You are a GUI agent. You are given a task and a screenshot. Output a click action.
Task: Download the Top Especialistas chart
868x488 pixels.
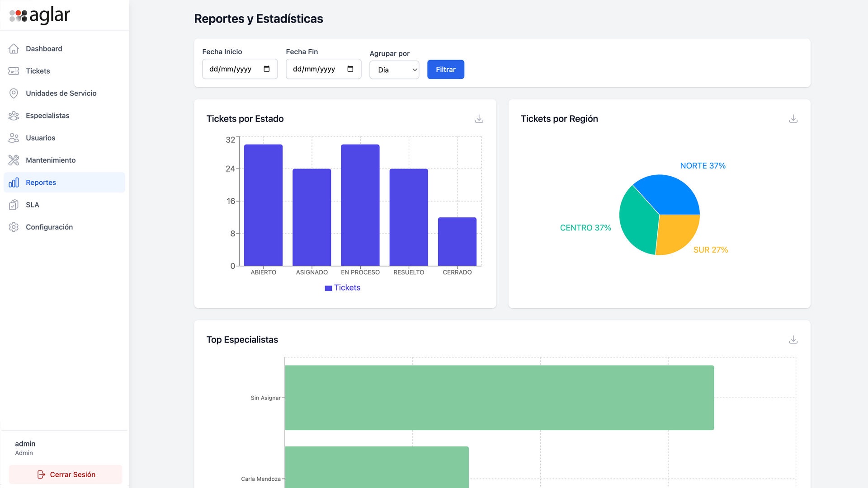tap(793, 340)
